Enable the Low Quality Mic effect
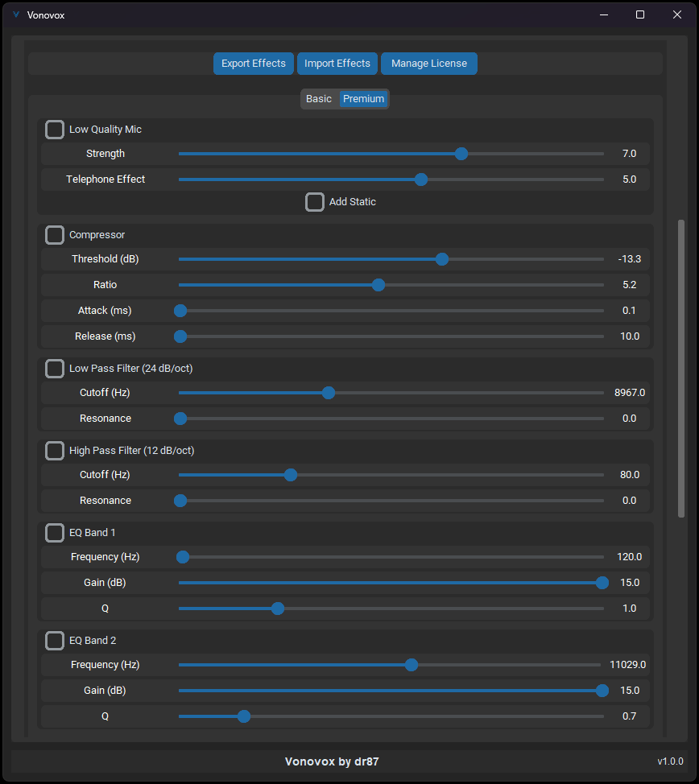Viewport: 699px width, 784px height. (55, 130)
